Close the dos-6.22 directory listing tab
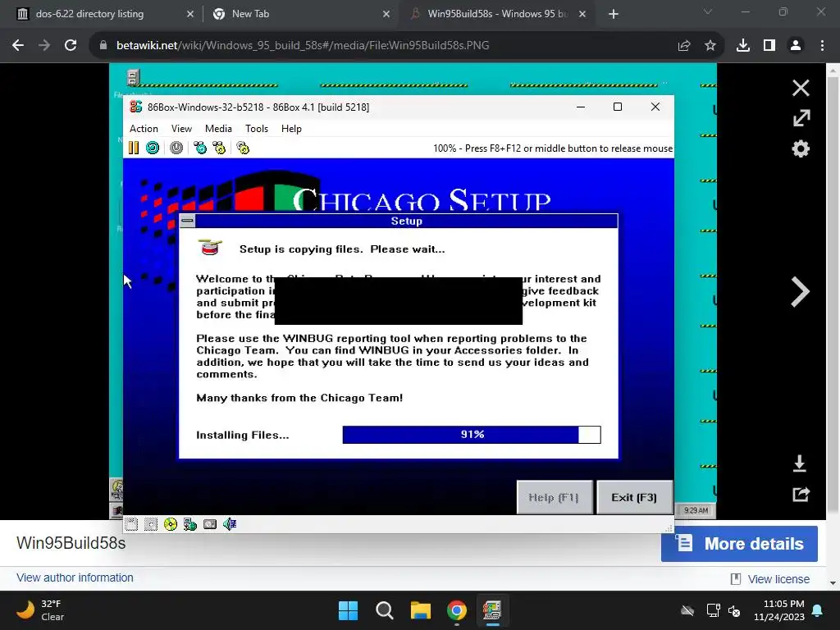The height and width of the screenshot is (630, 840). pos(190,14)
